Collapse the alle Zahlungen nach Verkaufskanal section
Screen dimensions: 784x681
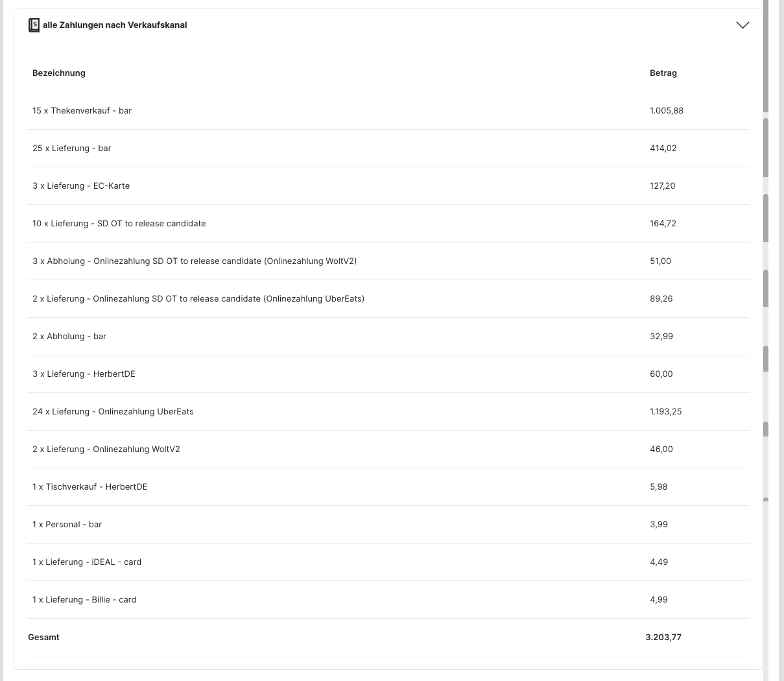click(x=742, y=25)
